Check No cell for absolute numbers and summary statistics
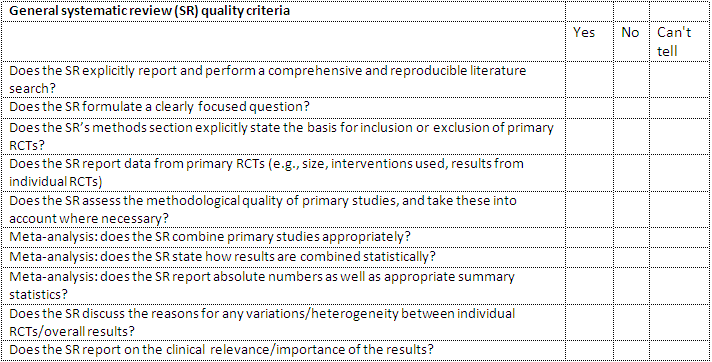This screenshot has width=712, height=362. click(631, 285)
